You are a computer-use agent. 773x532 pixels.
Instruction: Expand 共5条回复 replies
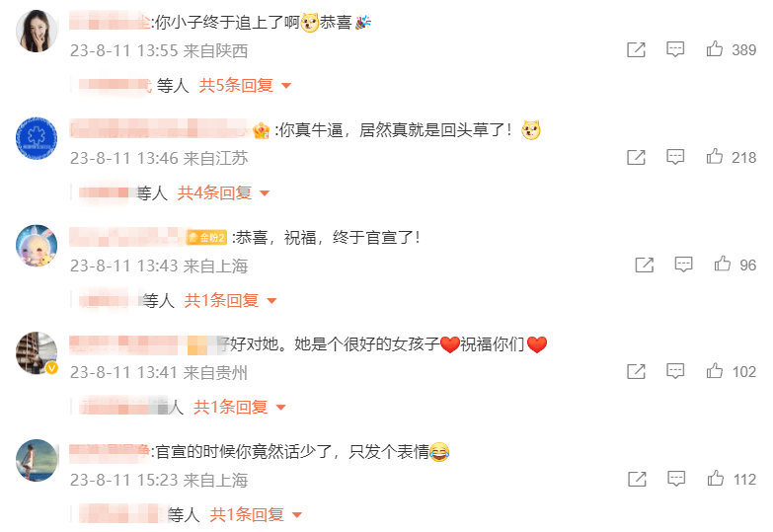(x=245, y=85)
